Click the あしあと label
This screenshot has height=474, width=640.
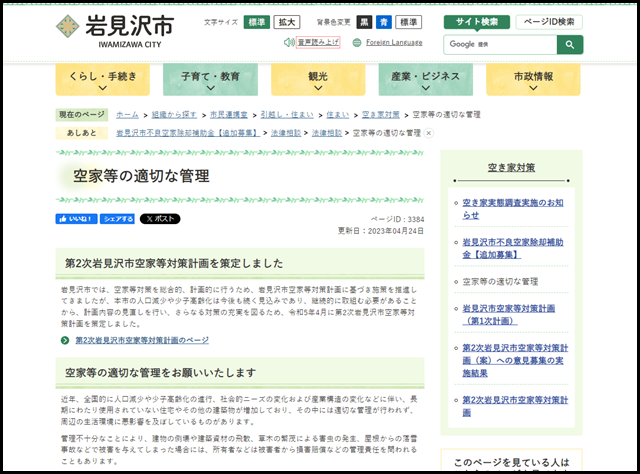coord(82,133)
